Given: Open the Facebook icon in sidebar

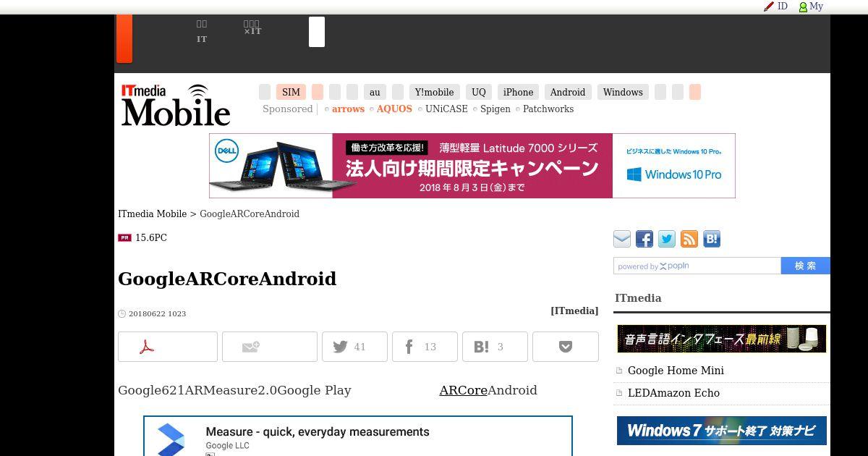Looking at the screenshot, I should click(x=644, y=239).
